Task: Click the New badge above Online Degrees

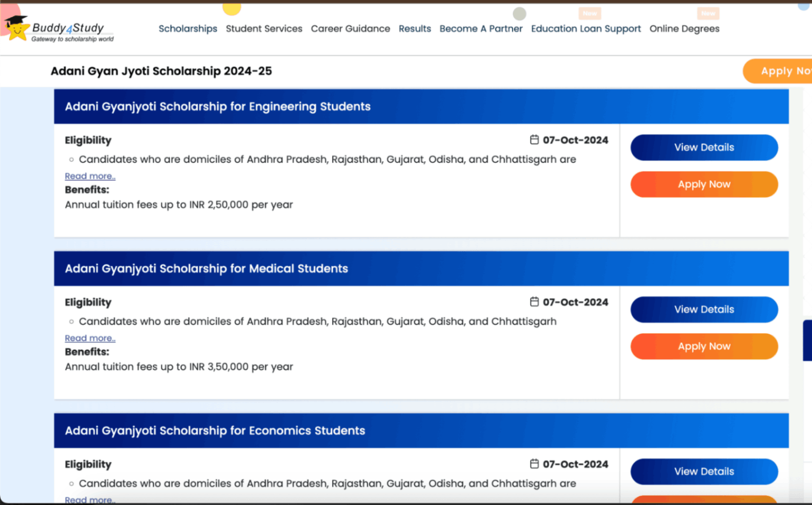Action: [708, 13]
